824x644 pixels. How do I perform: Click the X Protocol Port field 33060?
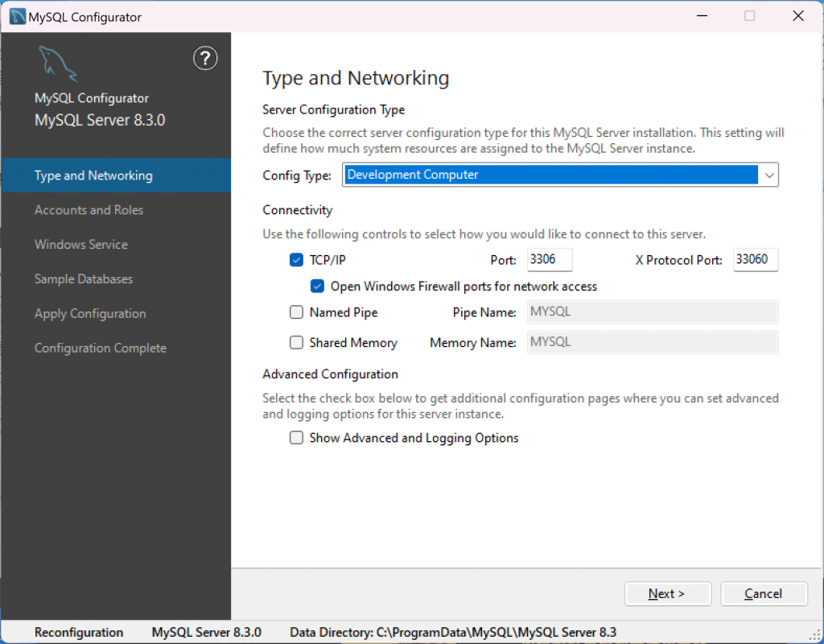pos(756,260)
